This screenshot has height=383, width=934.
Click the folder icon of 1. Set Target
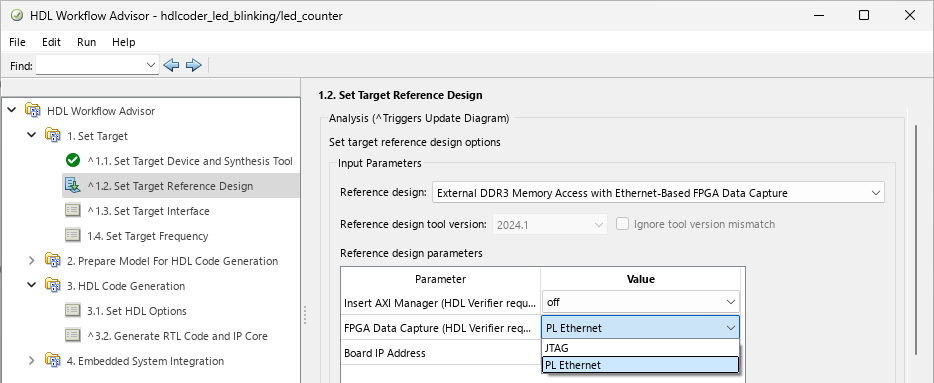click(x=53, y=136)
